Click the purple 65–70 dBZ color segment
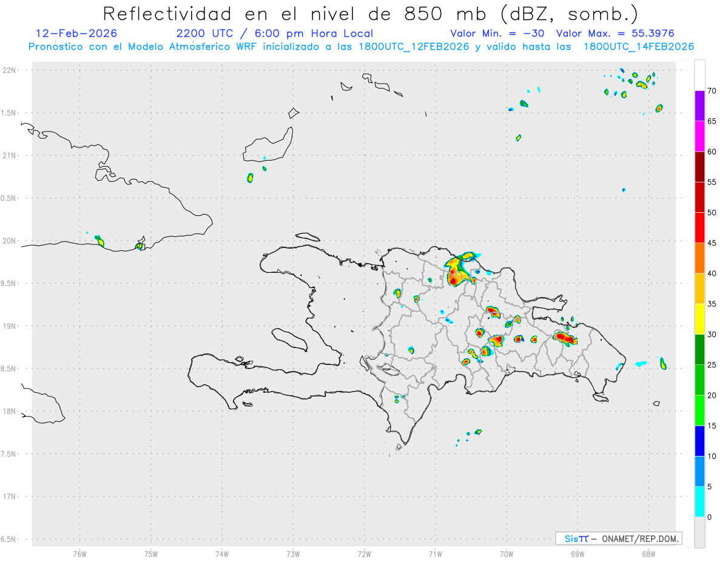Viewport: 728px width, 562px height. [699, 106]
